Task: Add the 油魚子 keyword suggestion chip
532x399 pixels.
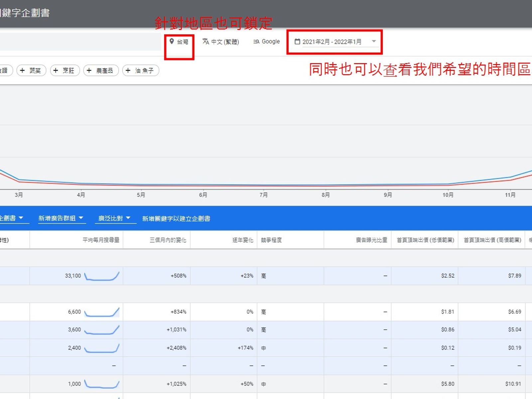Action: (141, 70)
